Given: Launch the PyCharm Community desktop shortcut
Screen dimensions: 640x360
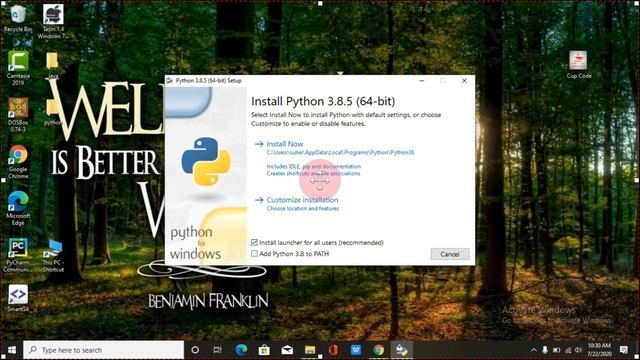Looking at the screenshot, I should [x=18, y=255].
